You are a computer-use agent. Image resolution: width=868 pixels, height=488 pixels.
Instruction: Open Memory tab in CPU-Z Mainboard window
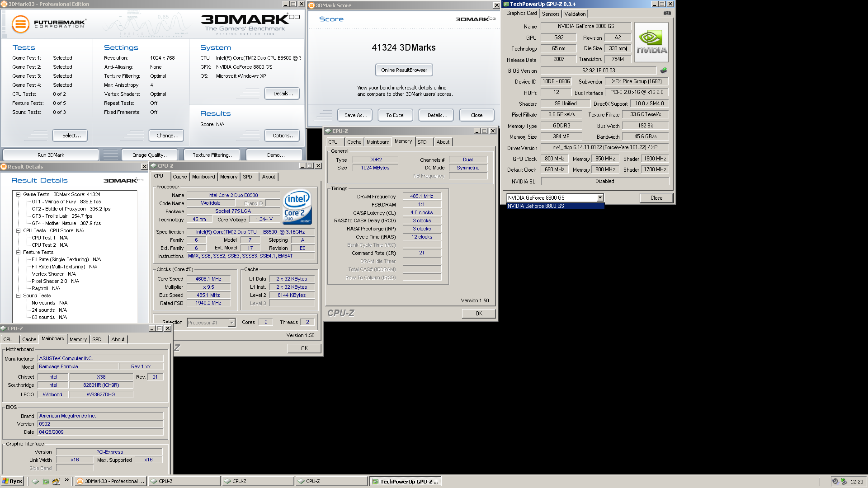(78, 339)
